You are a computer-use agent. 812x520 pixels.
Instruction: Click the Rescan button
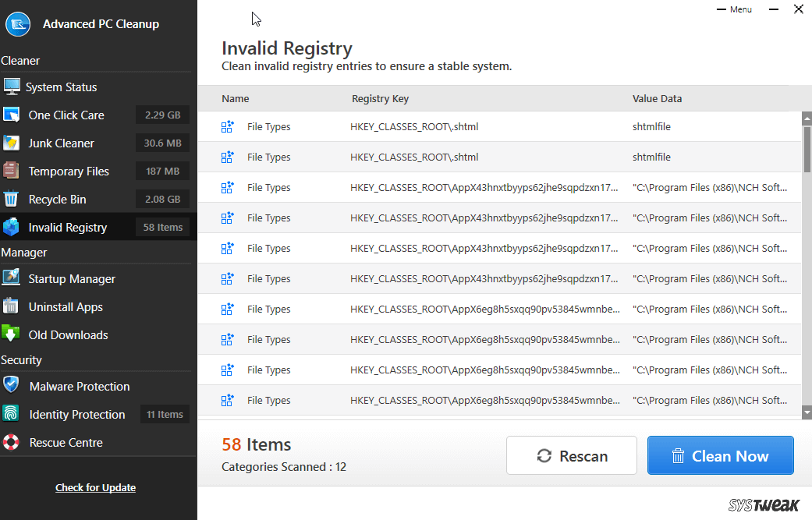[x=572, y=455]
